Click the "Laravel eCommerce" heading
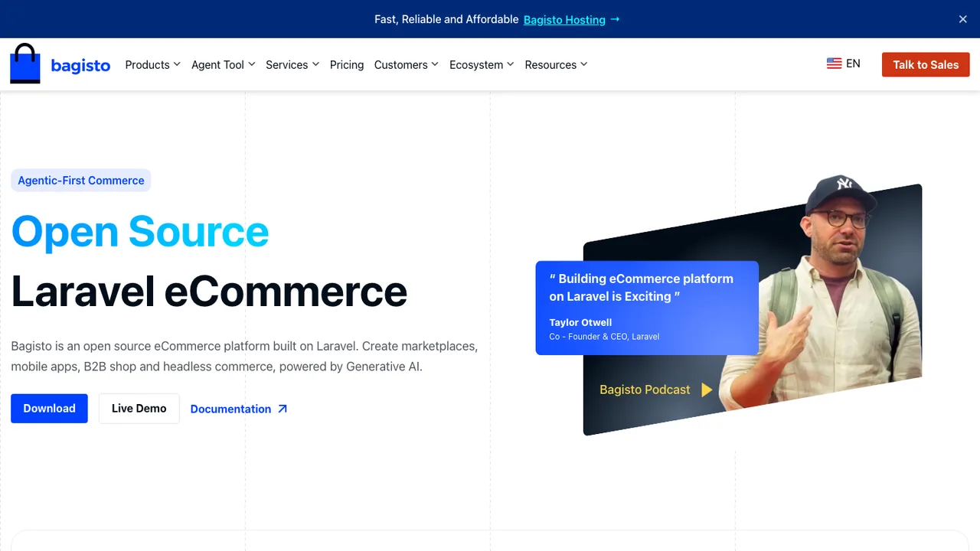The height and width of the screenshot is (551, 980). (x=209, y=292)
